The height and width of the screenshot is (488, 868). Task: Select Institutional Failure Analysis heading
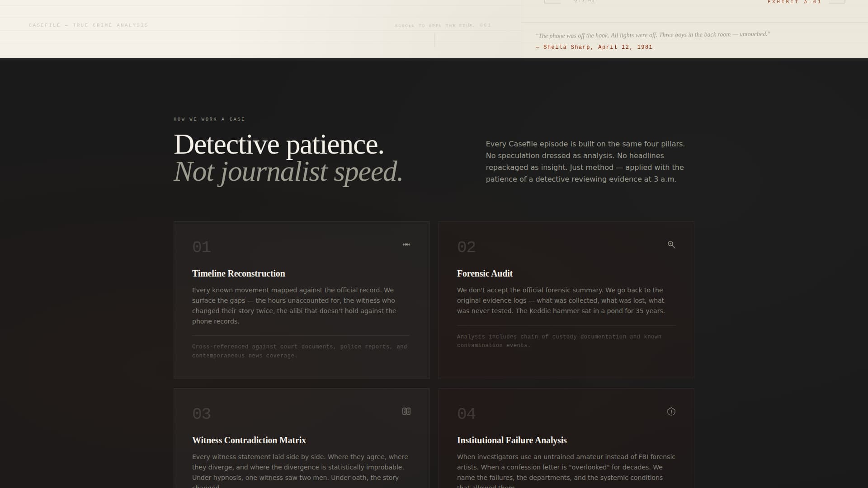(x=512, y=440)
